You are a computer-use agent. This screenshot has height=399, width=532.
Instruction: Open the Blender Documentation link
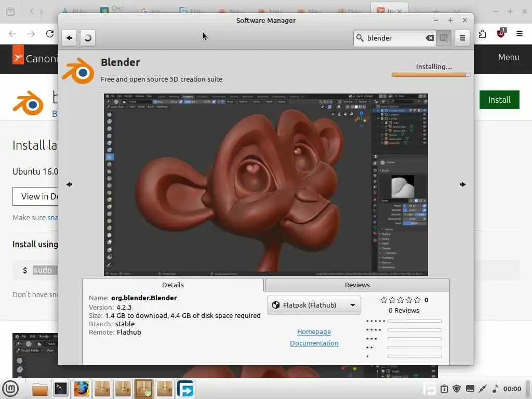[314, 343]
